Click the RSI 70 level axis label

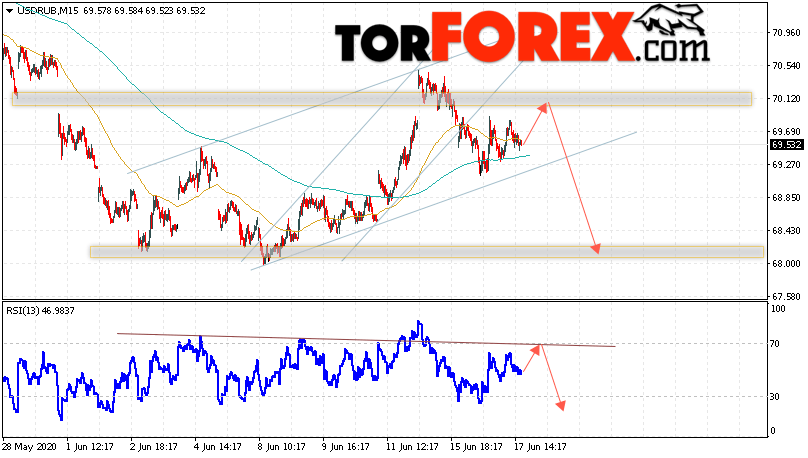coord(774,344)
